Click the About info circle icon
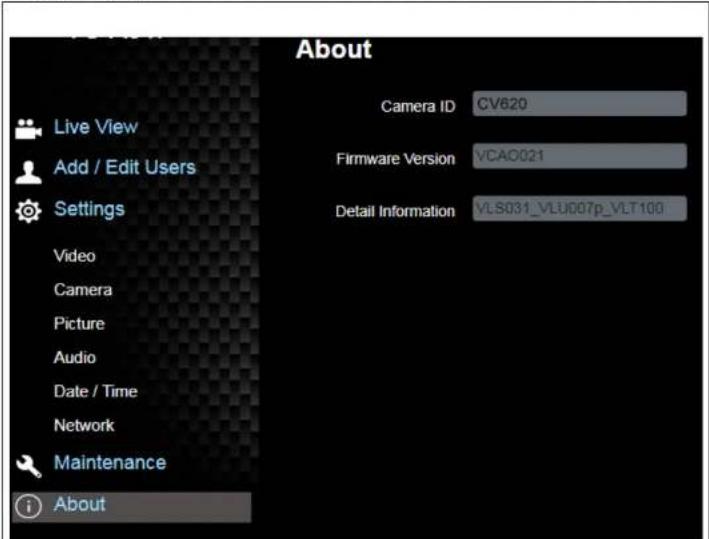This screenshot has width=709, height=539. [28, 506]
